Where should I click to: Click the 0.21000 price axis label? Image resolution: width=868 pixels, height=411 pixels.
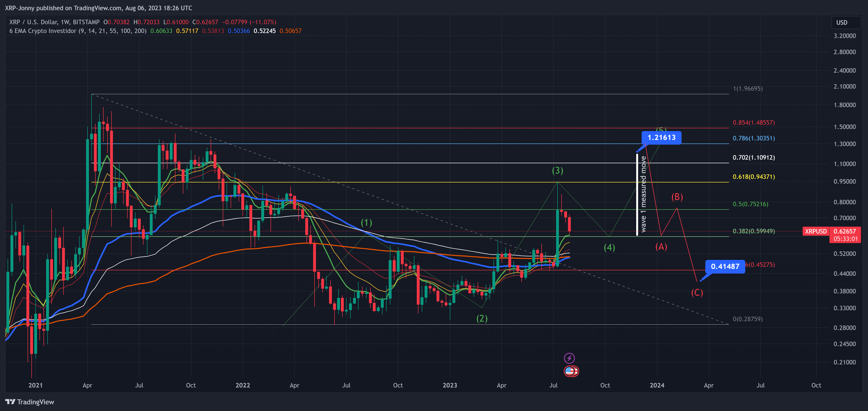click(844, 362)
